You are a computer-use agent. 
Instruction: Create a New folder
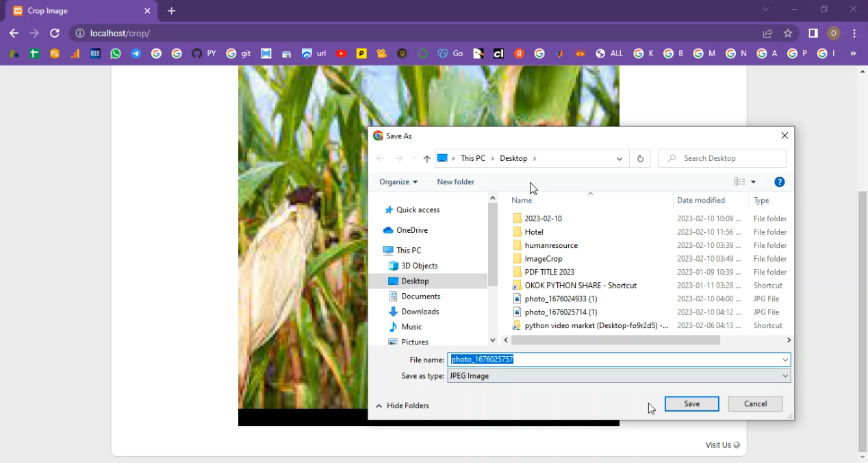455,182
